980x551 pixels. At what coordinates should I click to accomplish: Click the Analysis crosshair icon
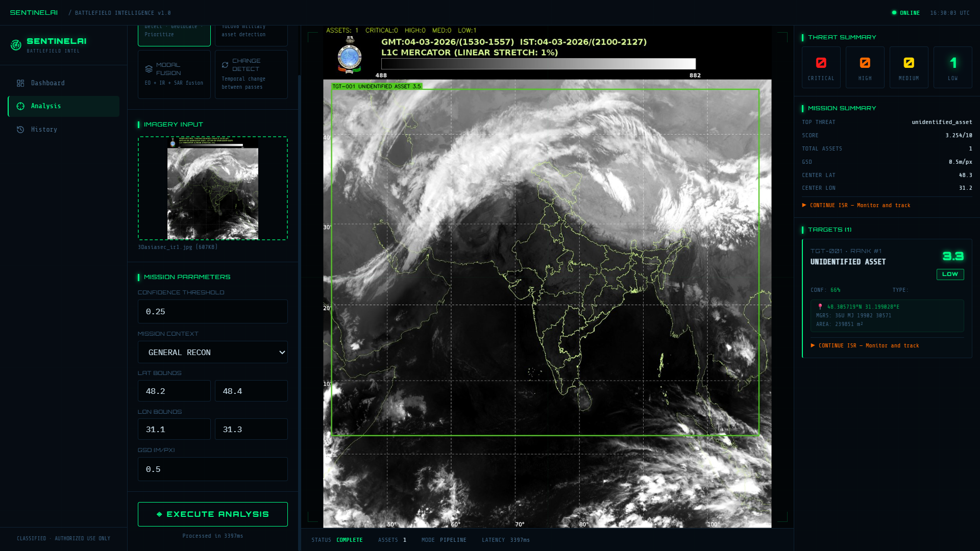click(20, 106)
